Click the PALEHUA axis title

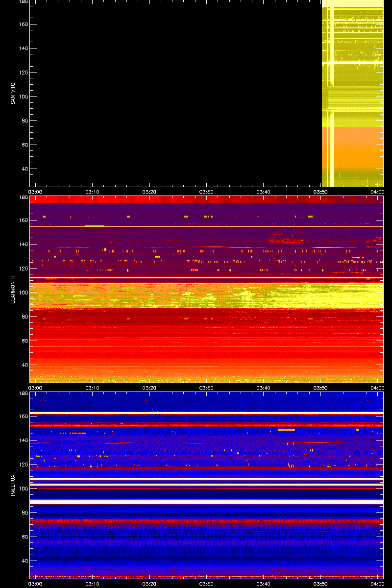pos(13,486)
